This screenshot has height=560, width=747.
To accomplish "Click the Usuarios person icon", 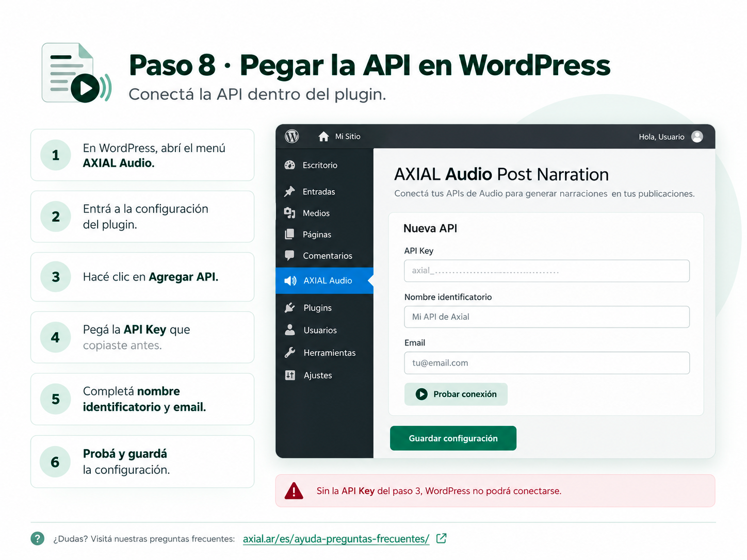I will click(290, 330).
